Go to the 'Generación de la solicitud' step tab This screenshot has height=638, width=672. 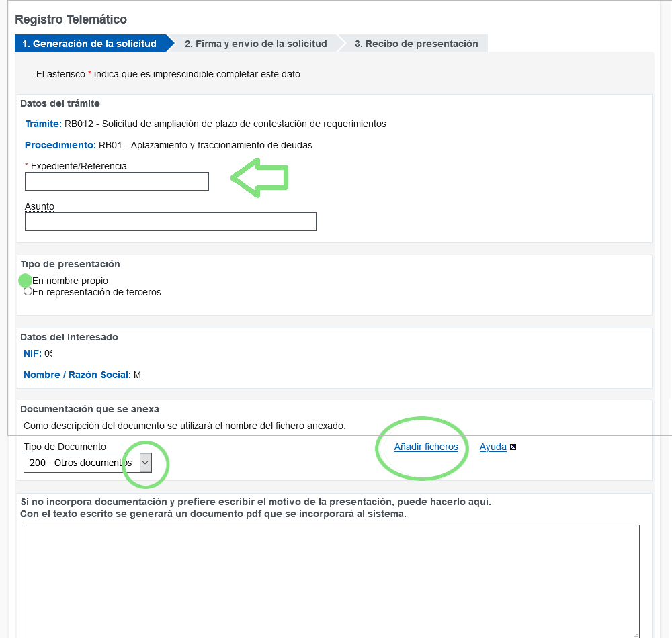[89, 44]
